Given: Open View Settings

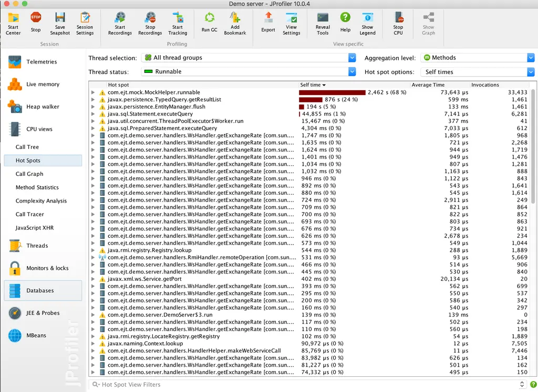Looking at the screenshot, I should click(291, 24).
